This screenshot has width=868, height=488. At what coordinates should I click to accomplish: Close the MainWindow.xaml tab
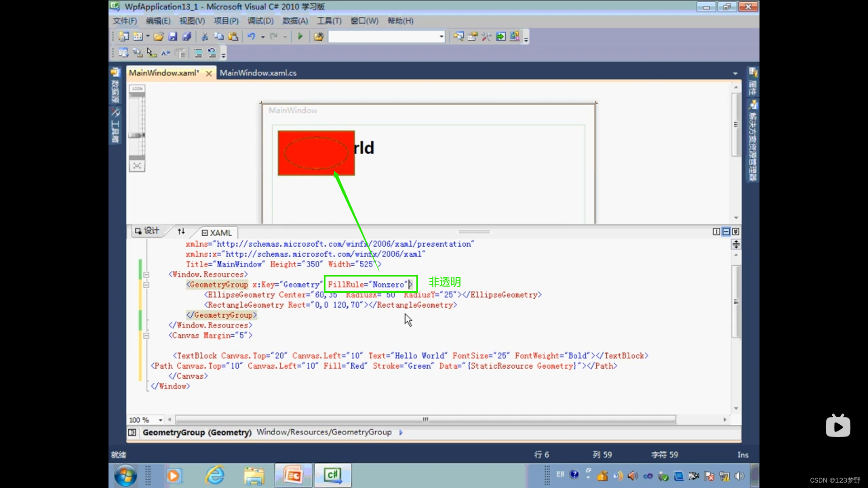(209, 73)
